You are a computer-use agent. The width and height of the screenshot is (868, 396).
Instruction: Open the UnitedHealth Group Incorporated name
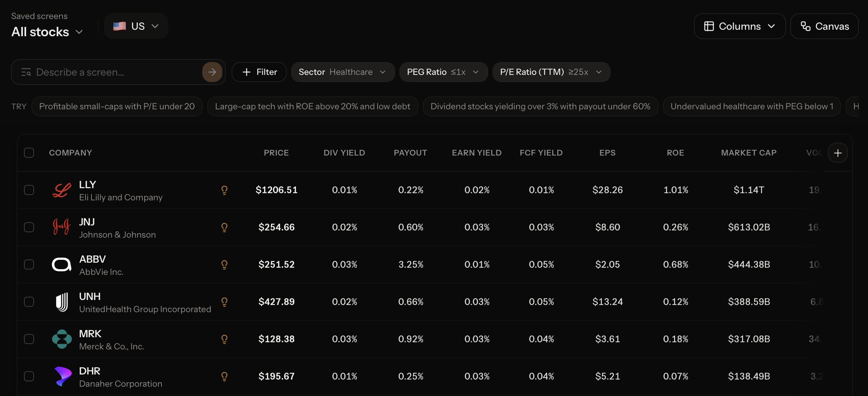145,309
